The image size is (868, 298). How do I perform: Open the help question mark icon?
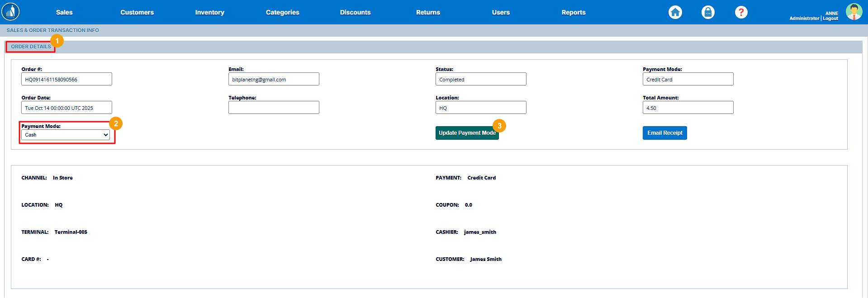coord(741,12)
